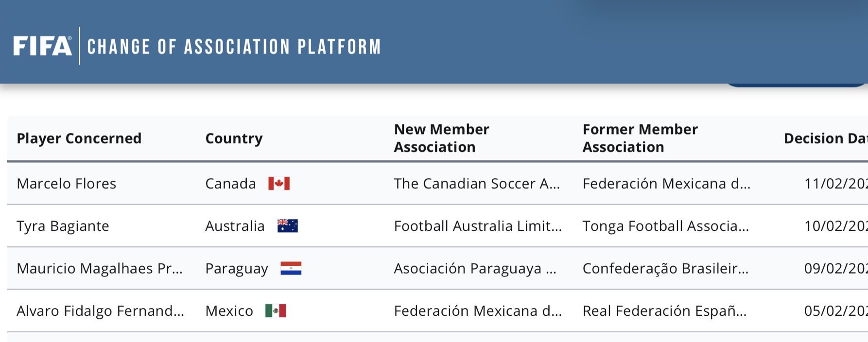Sort by Player Concerned column header

(x=79, y=138)
